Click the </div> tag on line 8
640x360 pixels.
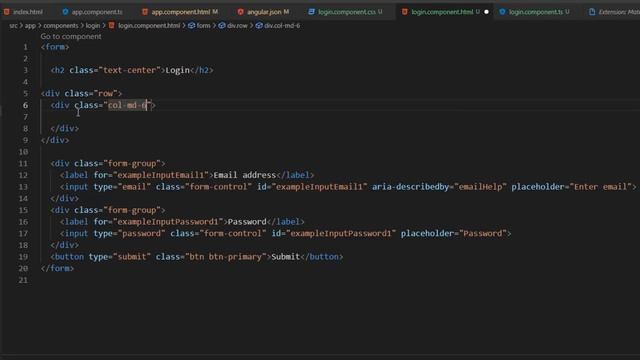tap(64, 129)
